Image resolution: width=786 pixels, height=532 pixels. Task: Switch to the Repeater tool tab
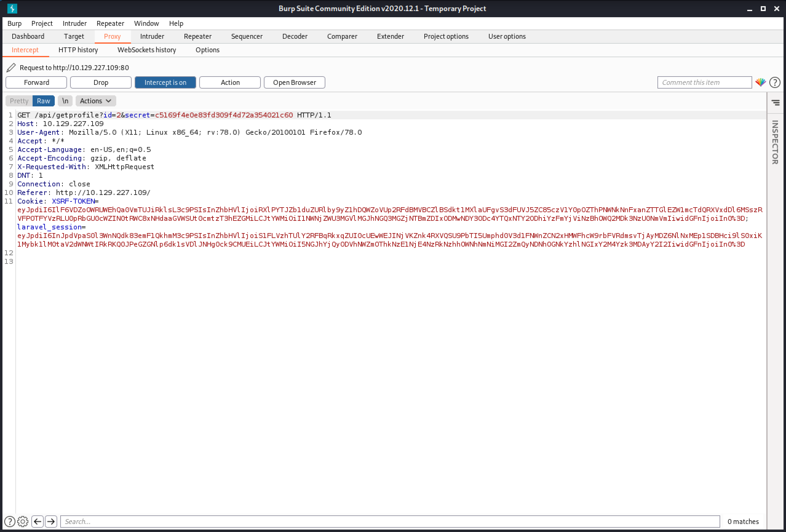click(x=198, y=36)
